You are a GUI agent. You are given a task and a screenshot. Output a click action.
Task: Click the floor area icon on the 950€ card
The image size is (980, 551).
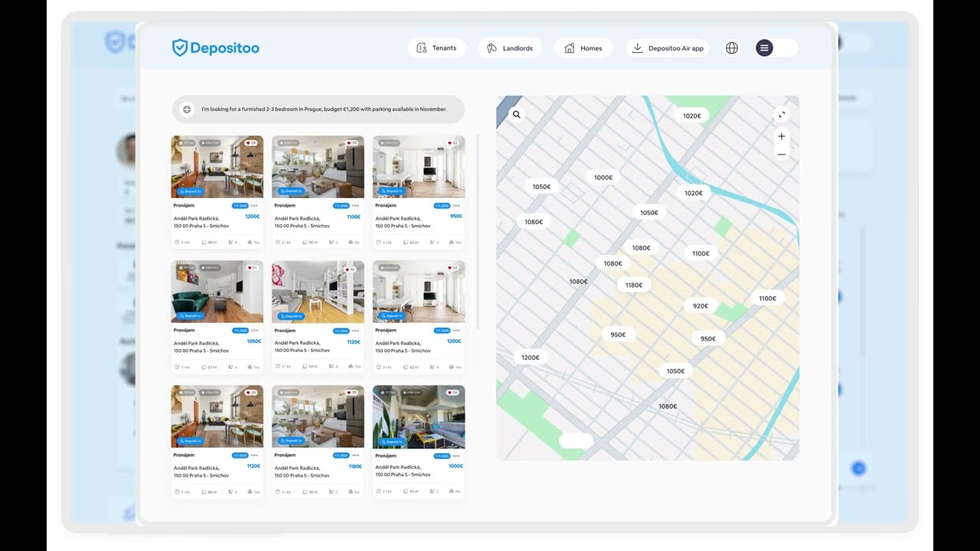coord(405,242)
